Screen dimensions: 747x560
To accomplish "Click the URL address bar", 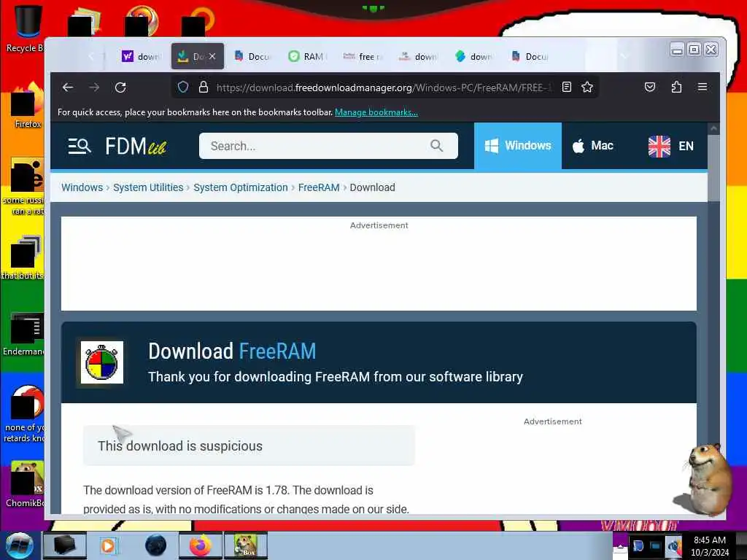I will [x=384, y=87].
